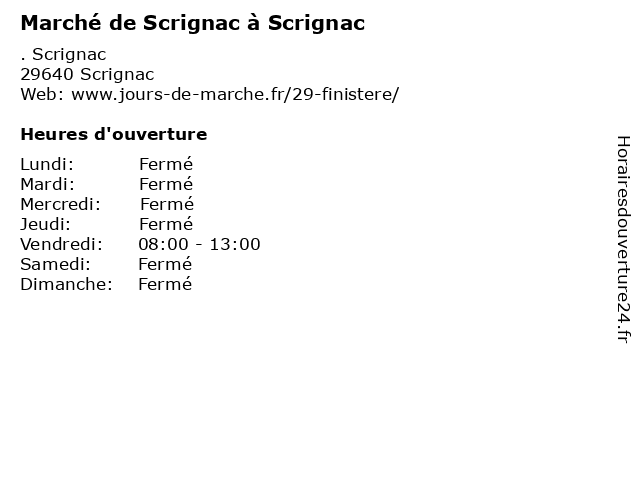640x480 pixels.
Task: Click the Heures d'ouverture heading
Action: point(113,134)
